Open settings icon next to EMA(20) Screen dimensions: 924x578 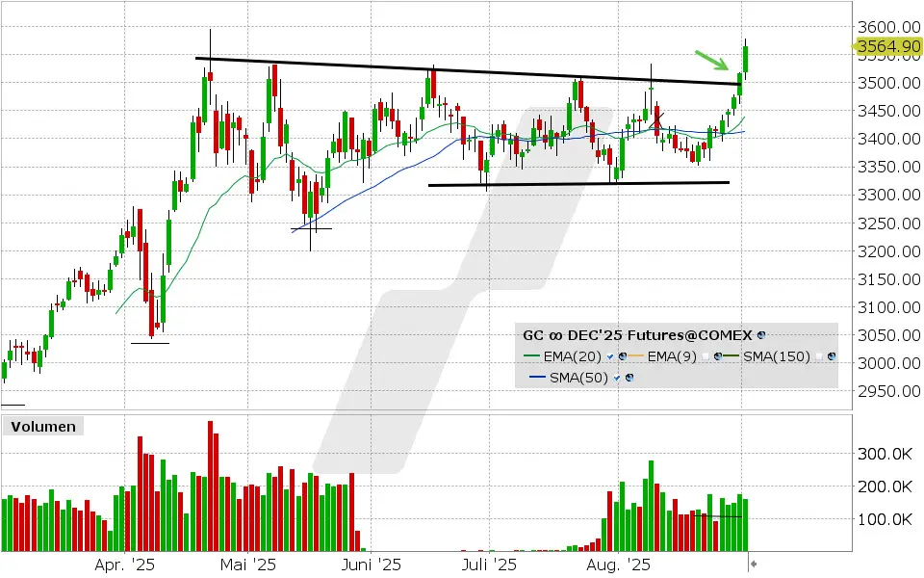(x=623, y=356)
